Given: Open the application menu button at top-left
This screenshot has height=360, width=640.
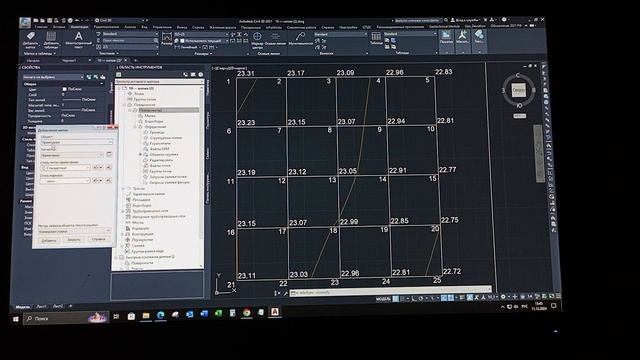Looking at the screenshot, I should coord(25,22).
